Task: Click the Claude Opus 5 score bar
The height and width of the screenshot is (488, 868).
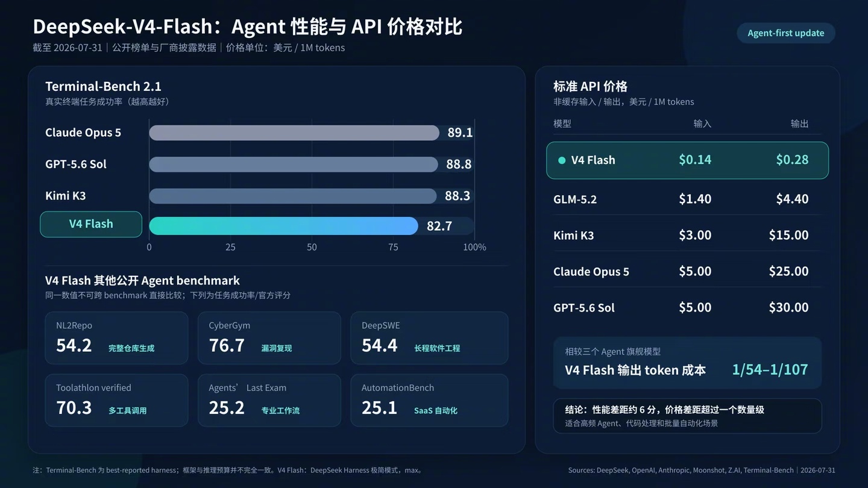Action: [294, 133]
